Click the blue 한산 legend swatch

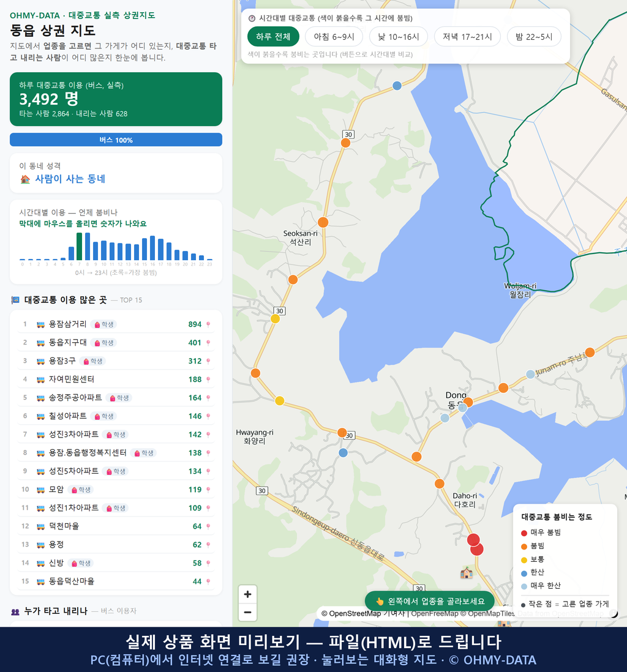click(524, 573)
